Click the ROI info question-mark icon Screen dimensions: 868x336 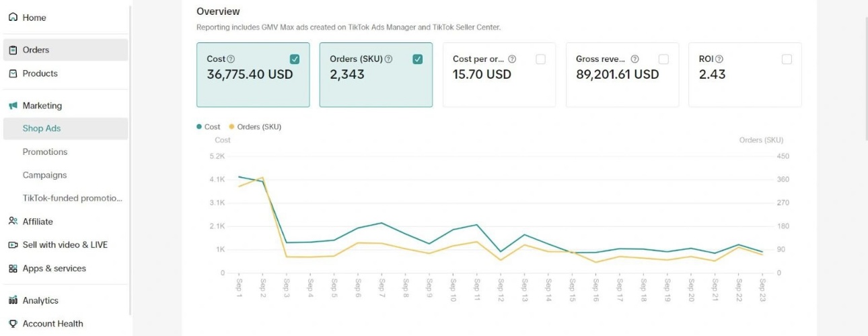point(719,59)
